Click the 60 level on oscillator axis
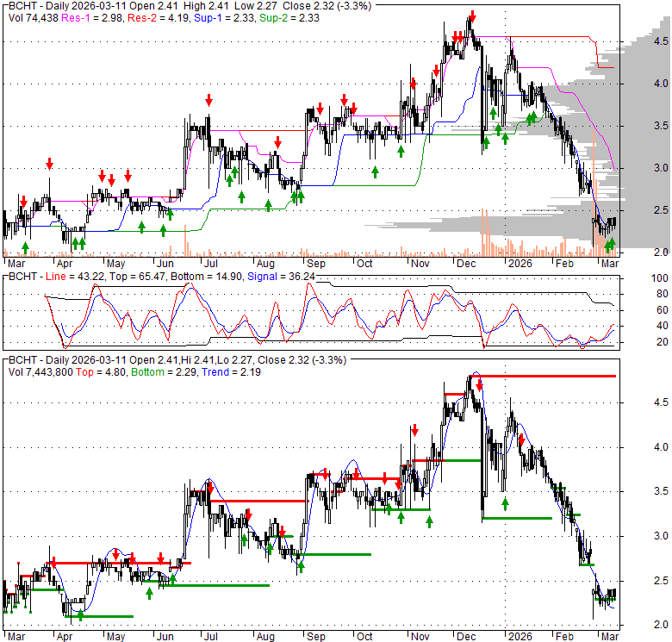The image size is (672, 642). (663, 310)
